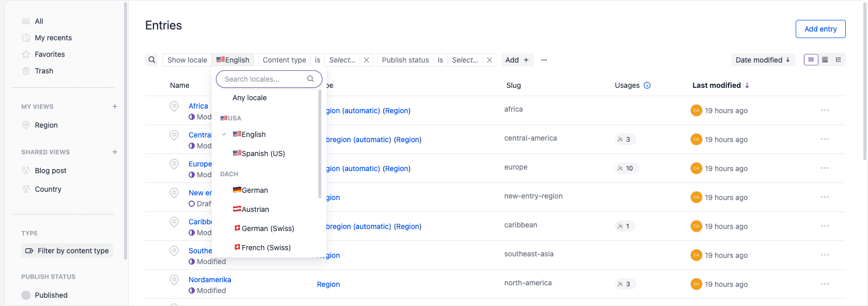The image size is (868, 306).
Task: Open the Blog post shared view
Action: pyautogui.click(x=51, y=171)
